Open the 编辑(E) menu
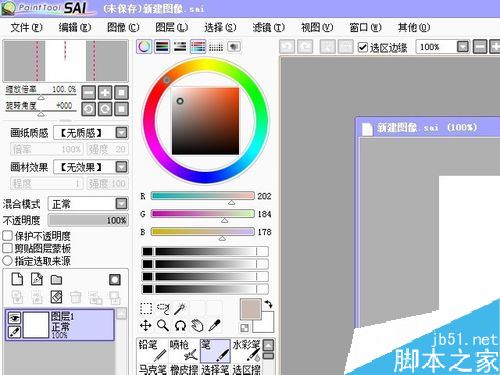This screenshot has width=500, height=375. 75,27
